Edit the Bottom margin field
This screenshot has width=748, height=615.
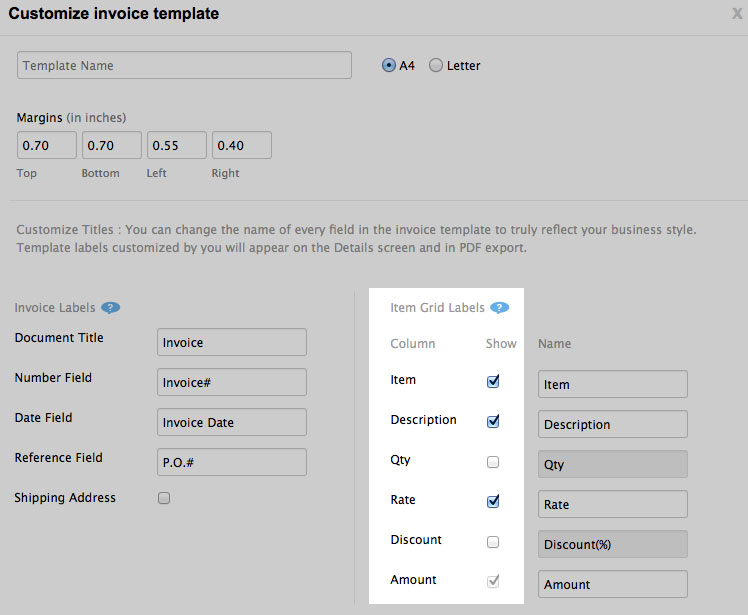coord(112,145)
